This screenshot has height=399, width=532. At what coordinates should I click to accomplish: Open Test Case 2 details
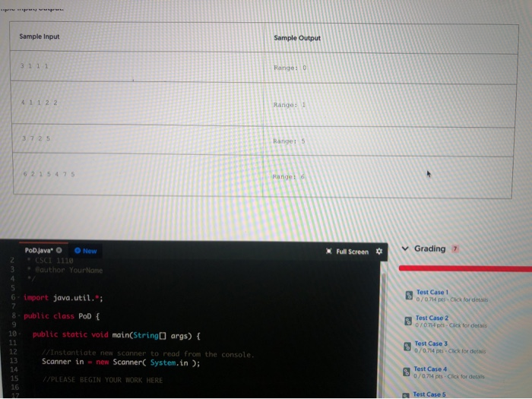tap(432, 318)
